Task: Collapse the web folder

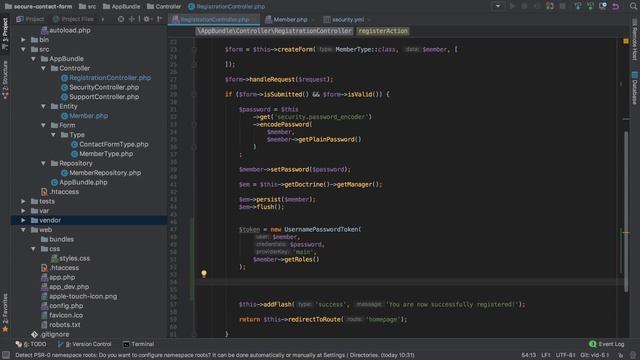Action: [23, 230]
